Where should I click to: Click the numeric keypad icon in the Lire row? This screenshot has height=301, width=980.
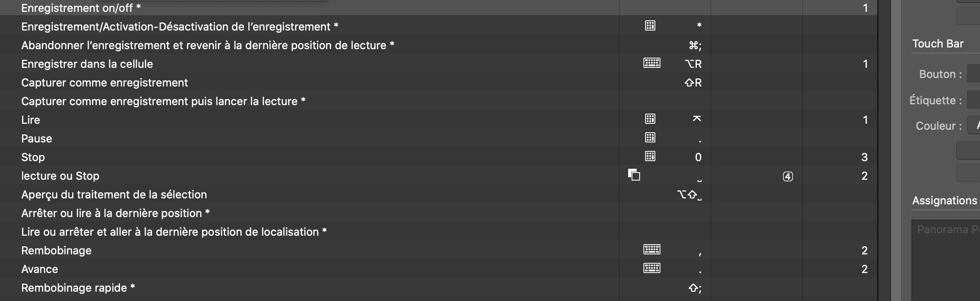[x=650, y=119]
